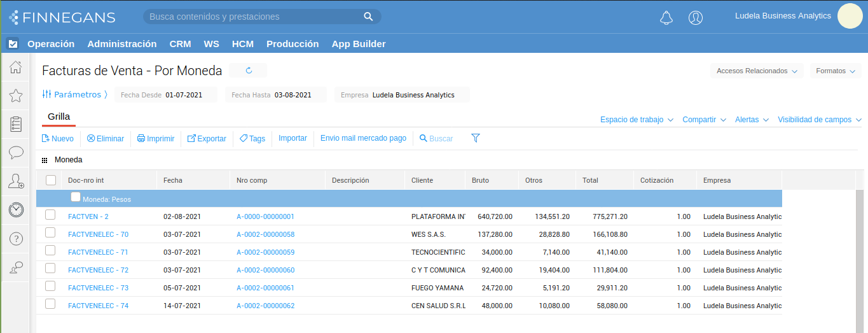Click the filter funnel icon
Viewport: 868px width, 333px height.
coord(475,138)
